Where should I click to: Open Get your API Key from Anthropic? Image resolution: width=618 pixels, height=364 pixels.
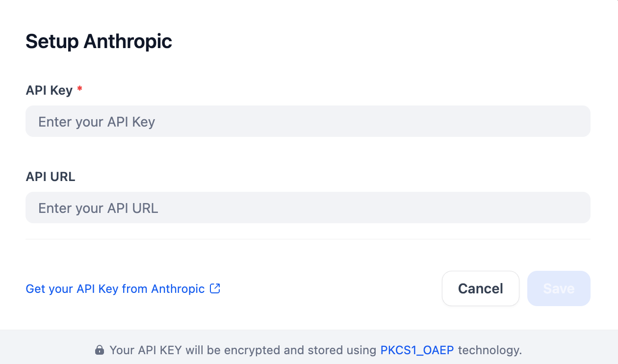(115, 289)
